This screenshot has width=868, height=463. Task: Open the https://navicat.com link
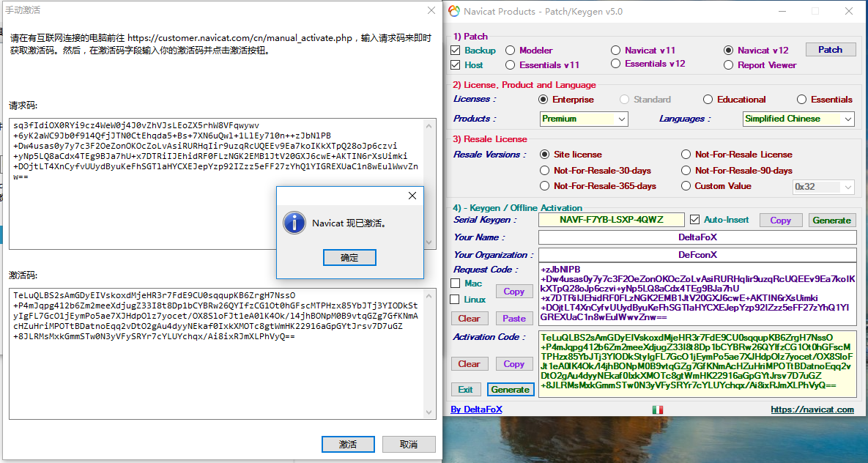click(x=812, y=410)
